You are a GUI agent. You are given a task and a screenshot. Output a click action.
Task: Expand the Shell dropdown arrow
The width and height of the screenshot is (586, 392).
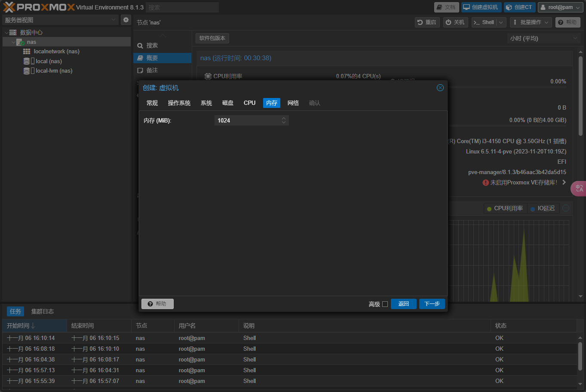point(501,22)
